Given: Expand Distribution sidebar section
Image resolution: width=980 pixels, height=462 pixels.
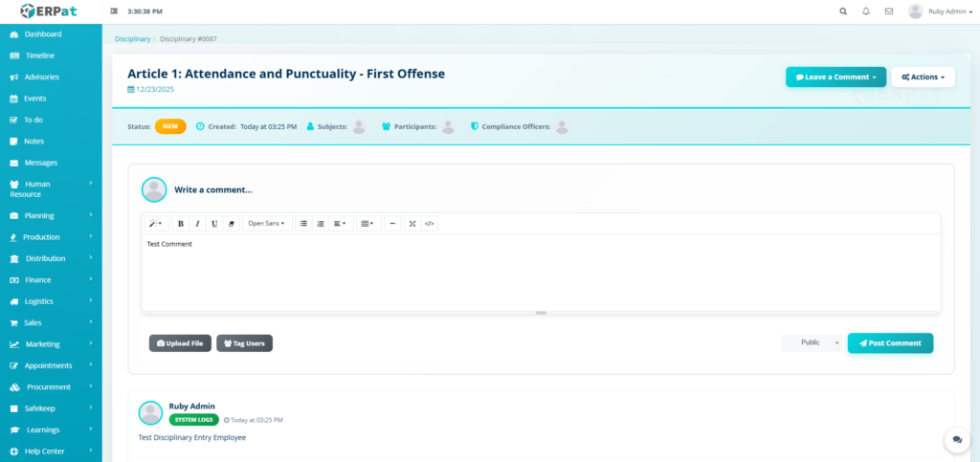Looking at the screenshot, I should pyautogui.click(x=51, y=258).
